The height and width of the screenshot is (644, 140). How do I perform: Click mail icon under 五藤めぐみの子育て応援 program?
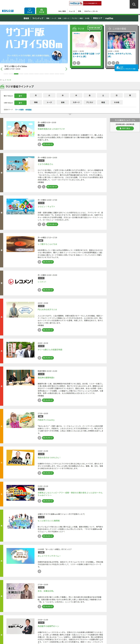78,63
